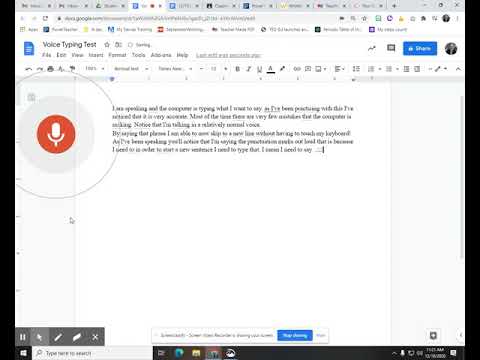Toggle bold formatting
480x360 pixels.
click(237, 69)
